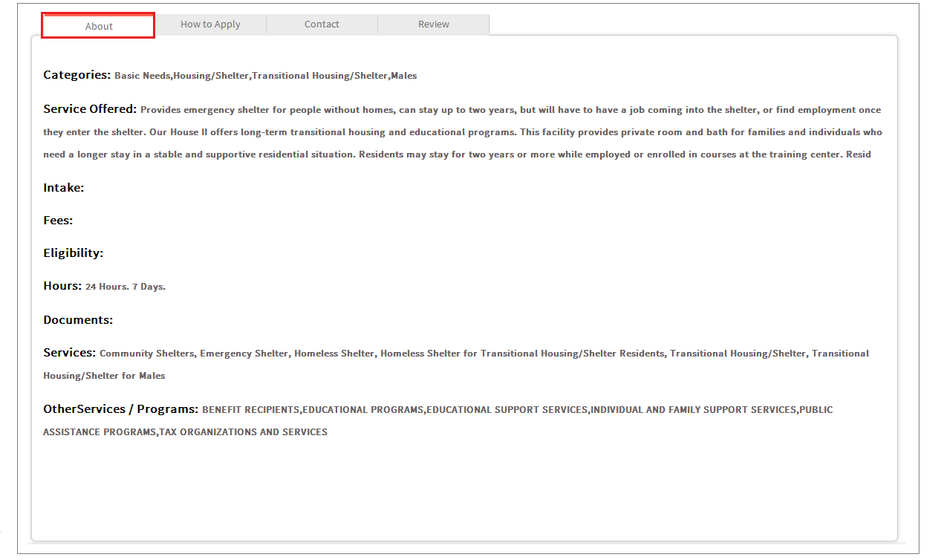The image size is (938, 560).
Task: Click the Service Offered heading
Action: (x=90, y=109)
